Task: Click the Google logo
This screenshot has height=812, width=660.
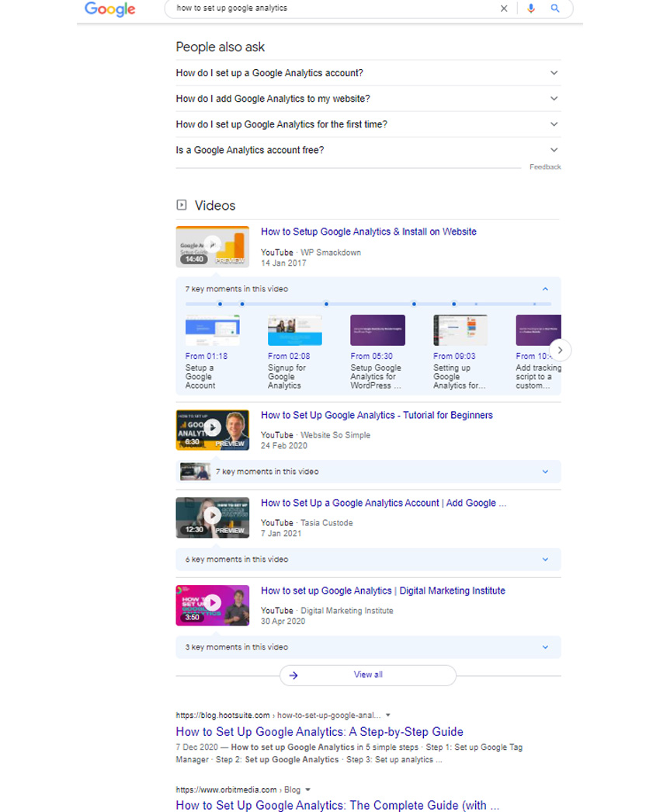Action: coord(109,9)
